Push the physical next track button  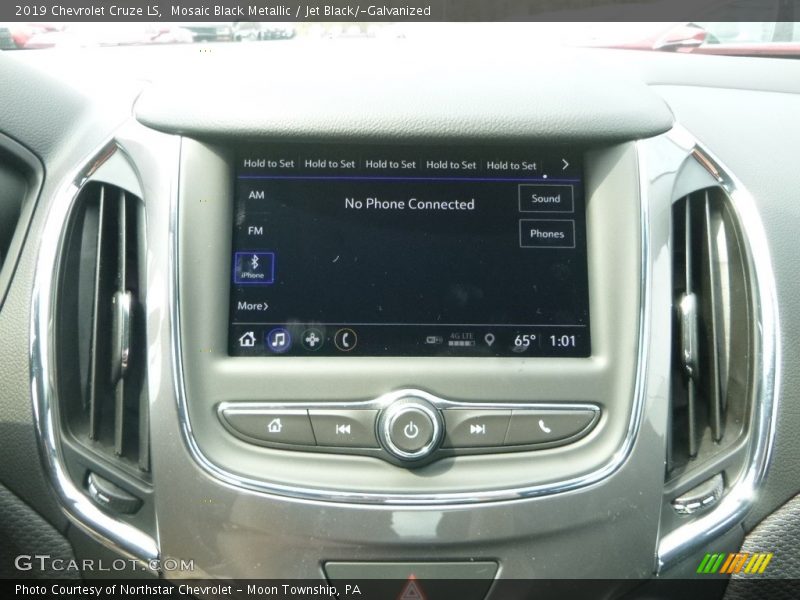click(476, 429)
